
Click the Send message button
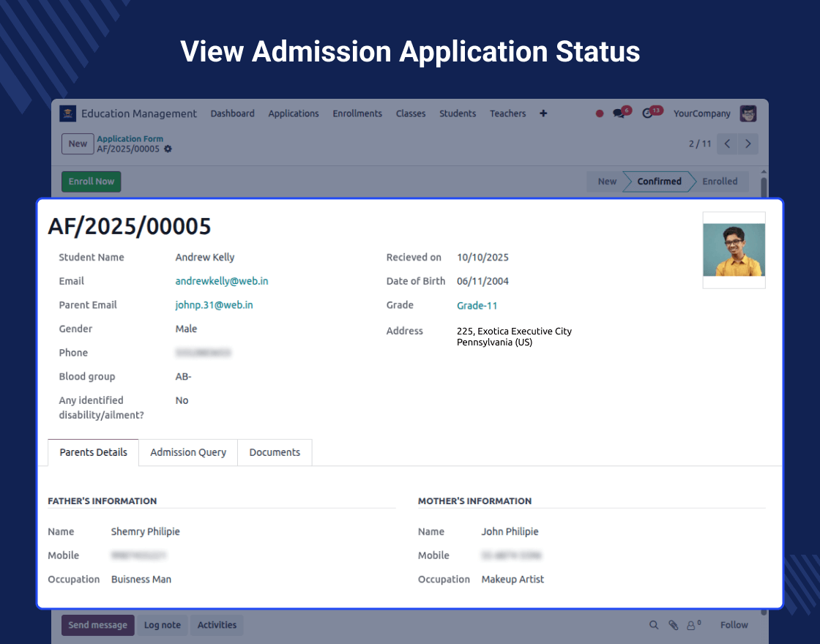pos(98,625)
